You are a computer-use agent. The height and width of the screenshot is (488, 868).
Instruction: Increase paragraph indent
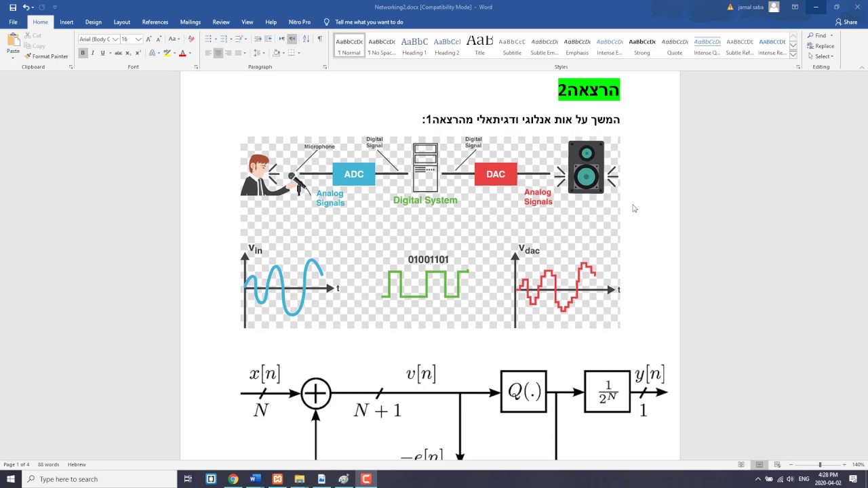tap(269, 39)
